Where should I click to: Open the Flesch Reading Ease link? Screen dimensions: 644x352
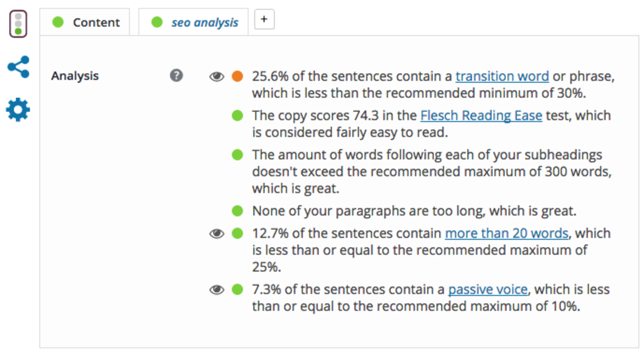(x=481, y=115)
